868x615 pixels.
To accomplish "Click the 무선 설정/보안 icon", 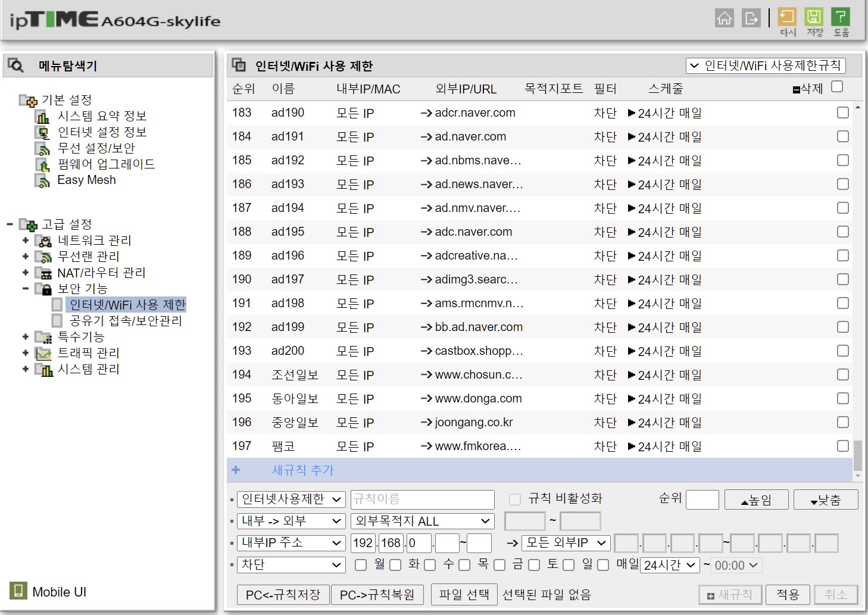I will click(x=43, y=148).
